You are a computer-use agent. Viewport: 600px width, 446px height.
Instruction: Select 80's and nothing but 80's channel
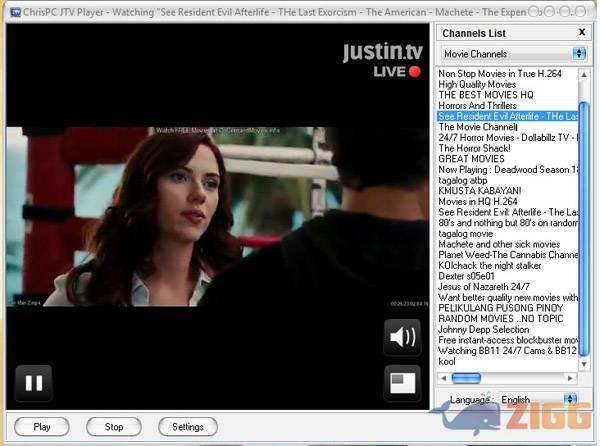507,223
